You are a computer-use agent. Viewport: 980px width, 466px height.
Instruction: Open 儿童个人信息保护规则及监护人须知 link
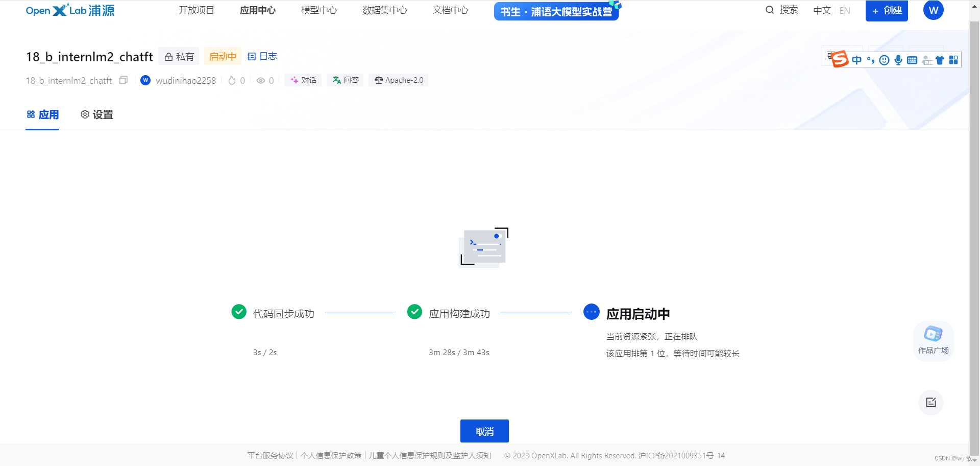[430, 455]
